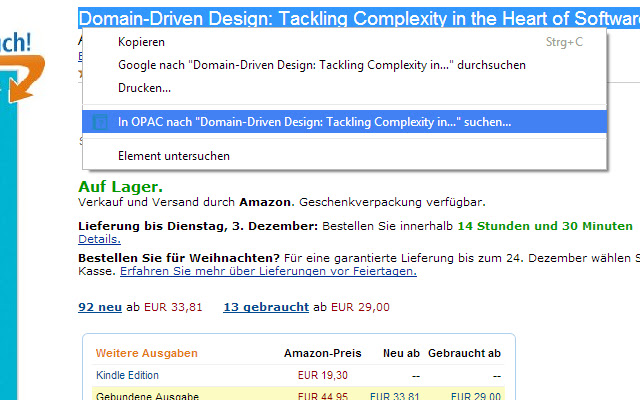Click the Amazon-Preis column header
This screenshot has height=400, width=640.
pyautogui.click(x=322, y=353)
